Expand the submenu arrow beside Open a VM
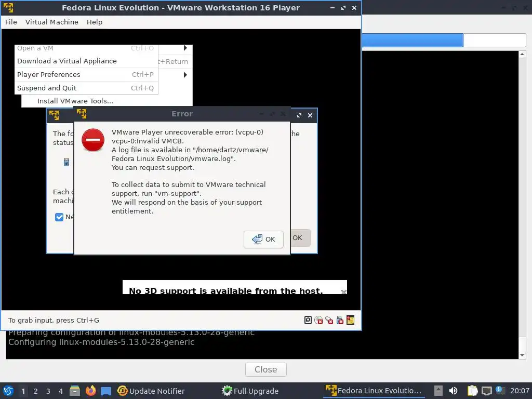Viewport: 532px width, 399px height. coord(185,48)
